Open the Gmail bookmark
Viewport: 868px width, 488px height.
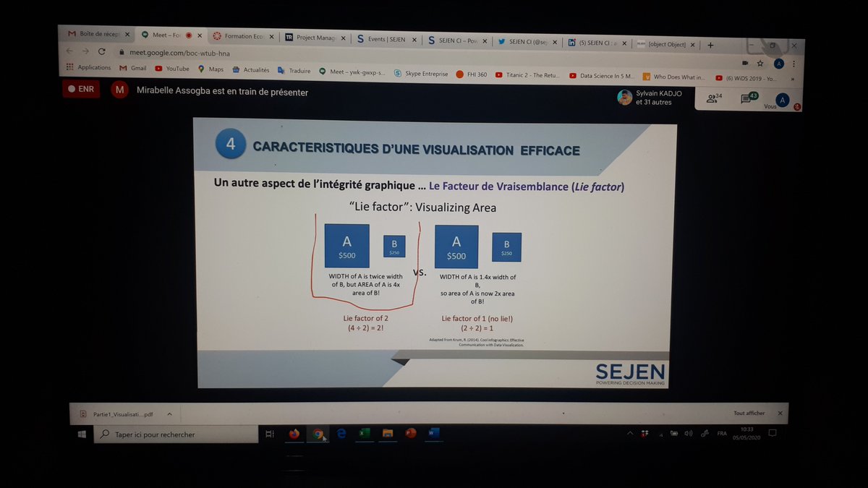click(133, 68)
